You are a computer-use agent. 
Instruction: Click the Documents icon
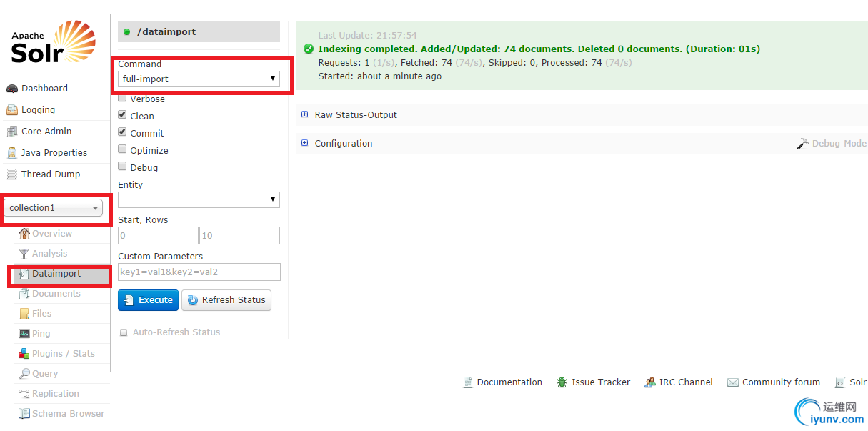[24, 294]
